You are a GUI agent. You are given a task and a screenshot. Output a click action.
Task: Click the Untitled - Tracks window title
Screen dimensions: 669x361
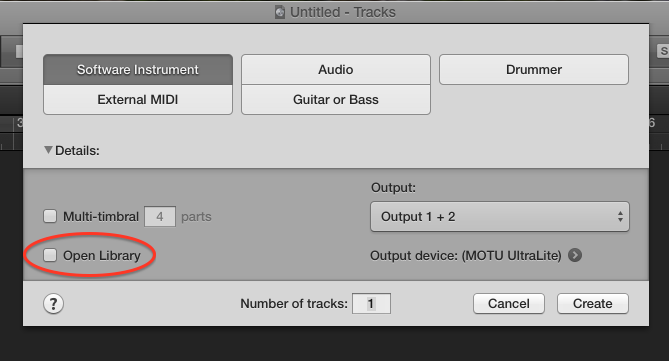(343, 12)
